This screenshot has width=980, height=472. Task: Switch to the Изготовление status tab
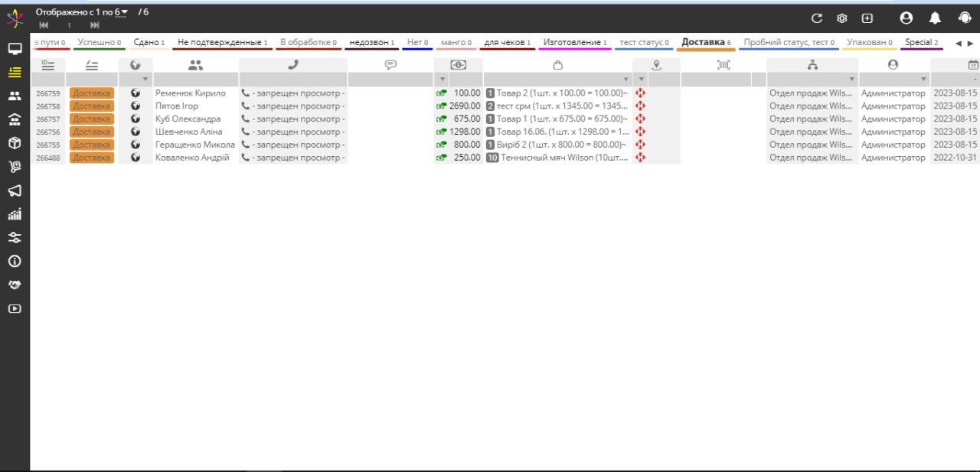click(574, 43)
